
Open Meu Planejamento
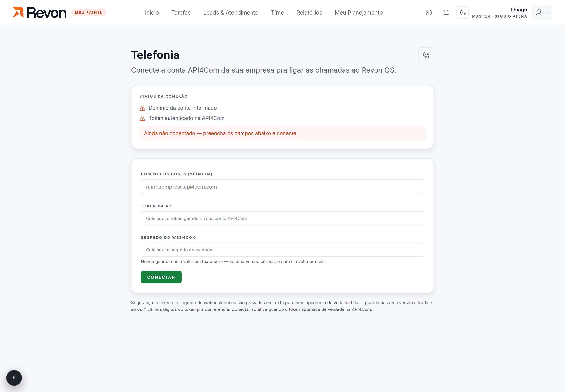(358, 13)
